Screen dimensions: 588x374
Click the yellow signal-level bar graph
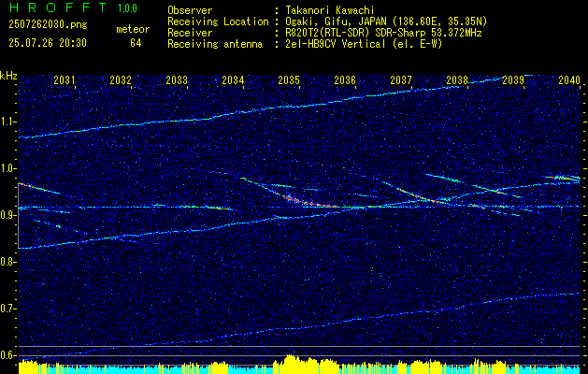tap(300, 367)
